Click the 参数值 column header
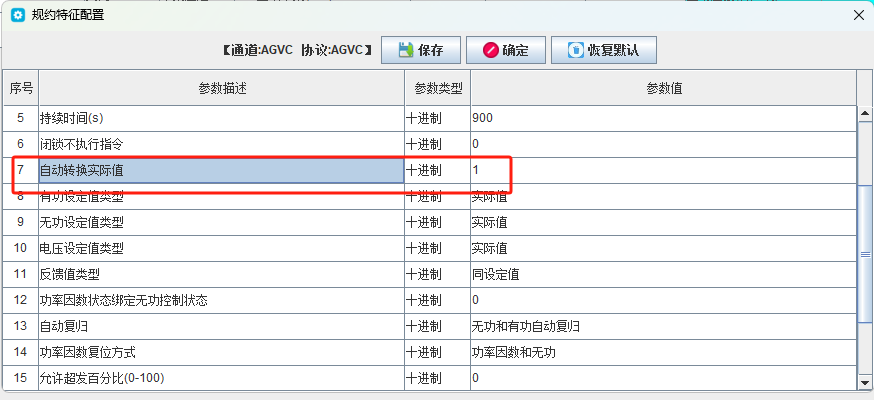This screenshot has height=400, width=874. (x=663, y=88)
